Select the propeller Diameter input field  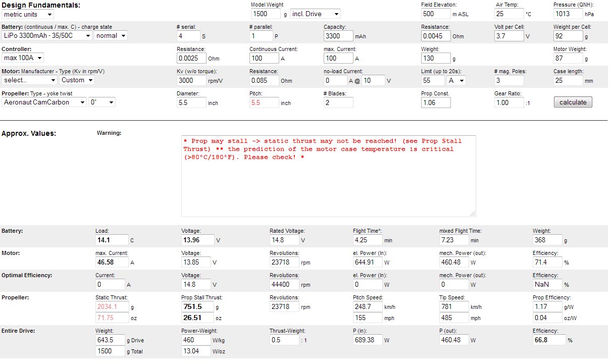[191, 102]
